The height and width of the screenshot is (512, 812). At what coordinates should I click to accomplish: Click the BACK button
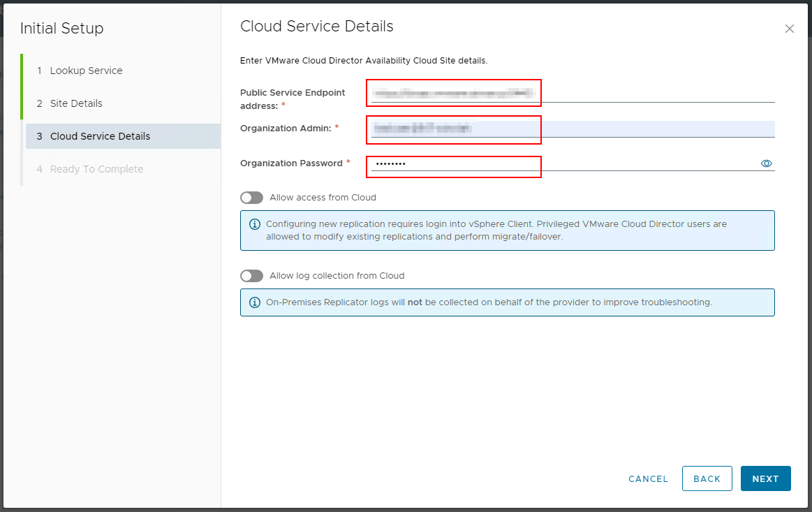click(707, 478)
